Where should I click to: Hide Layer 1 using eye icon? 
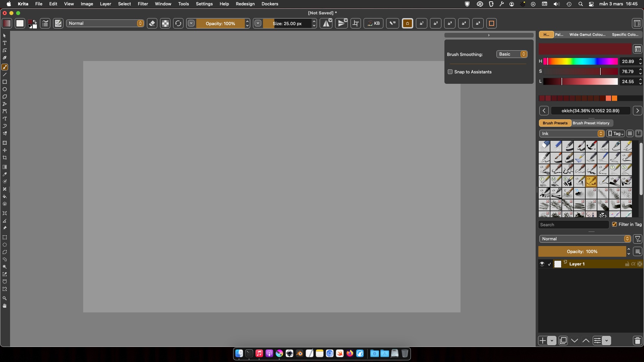point(542,264)
